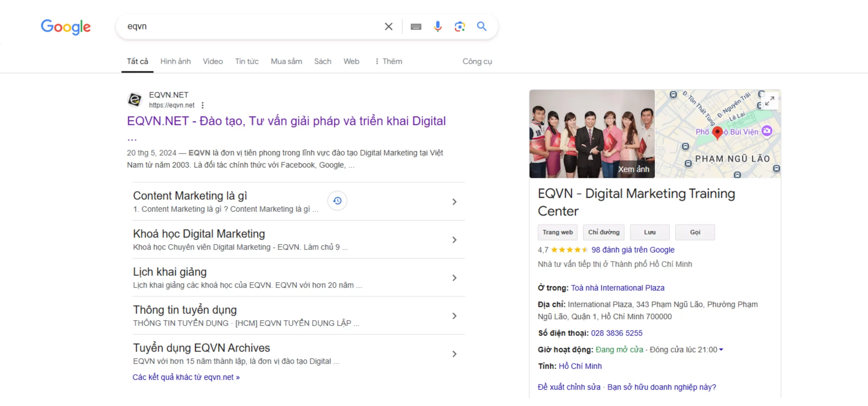Switch to the Tin tức tab
The width and height of the screenshot is (868, 406).
pos(246,61)
